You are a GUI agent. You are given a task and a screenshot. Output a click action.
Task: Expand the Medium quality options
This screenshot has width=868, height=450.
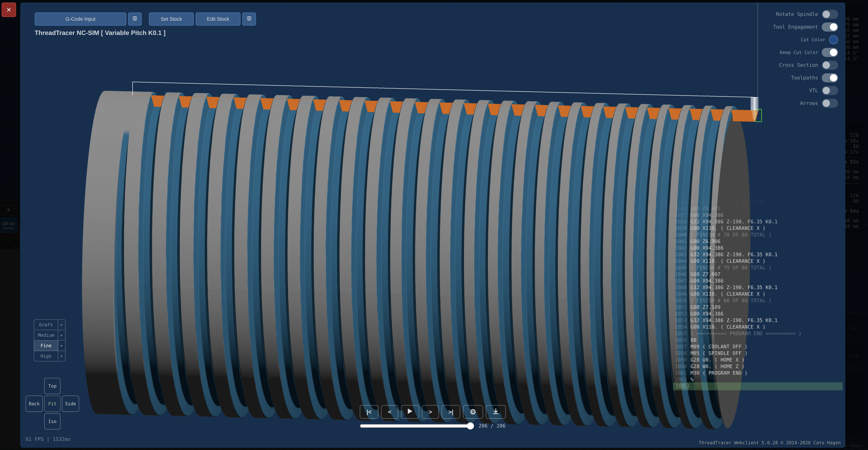coord(62,335)
